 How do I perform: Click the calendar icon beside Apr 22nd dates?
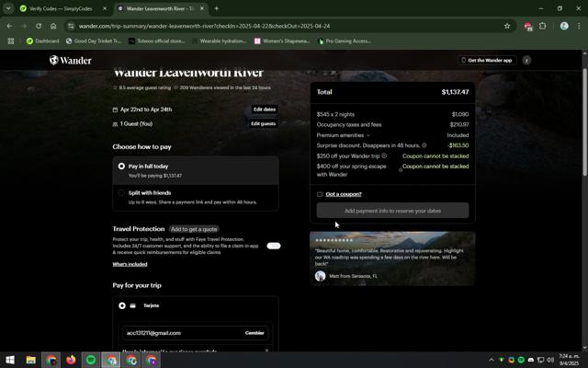[115, 109]
